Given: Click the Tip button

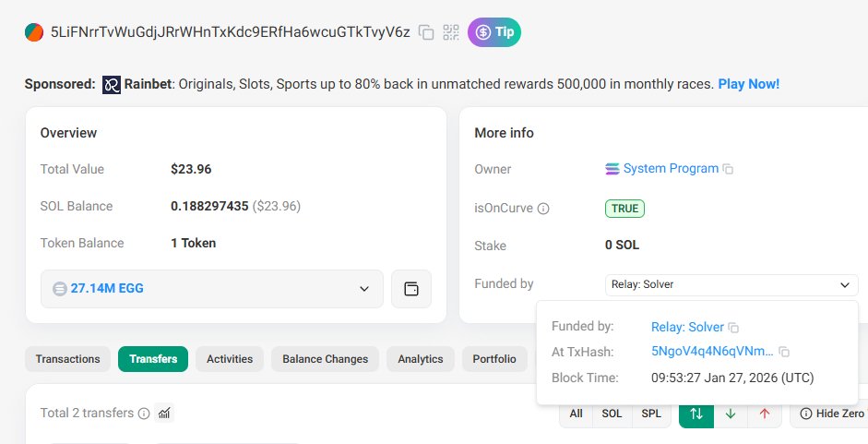Looking at the screenshot, I should [494, 32].
